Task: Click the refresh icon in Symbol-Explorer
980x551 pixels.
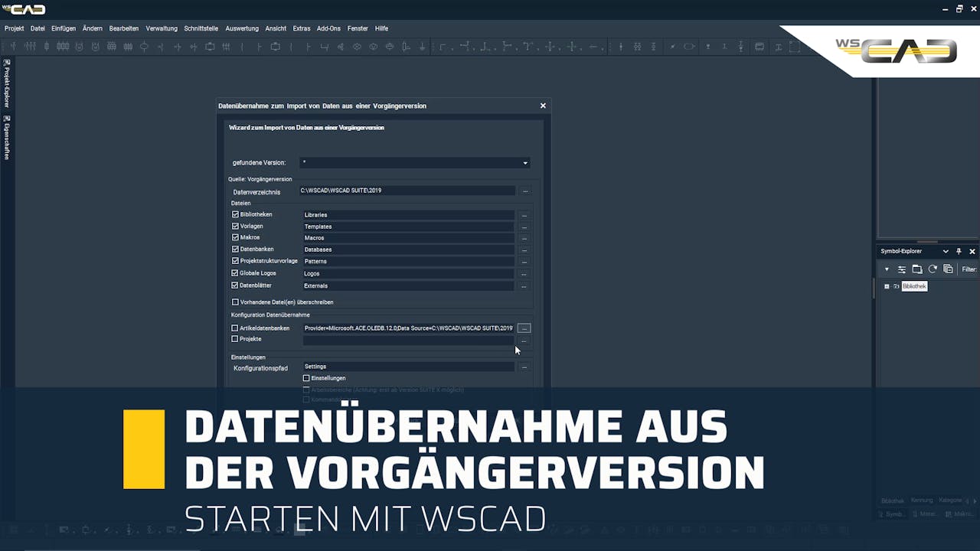Action: coord(933,269)
